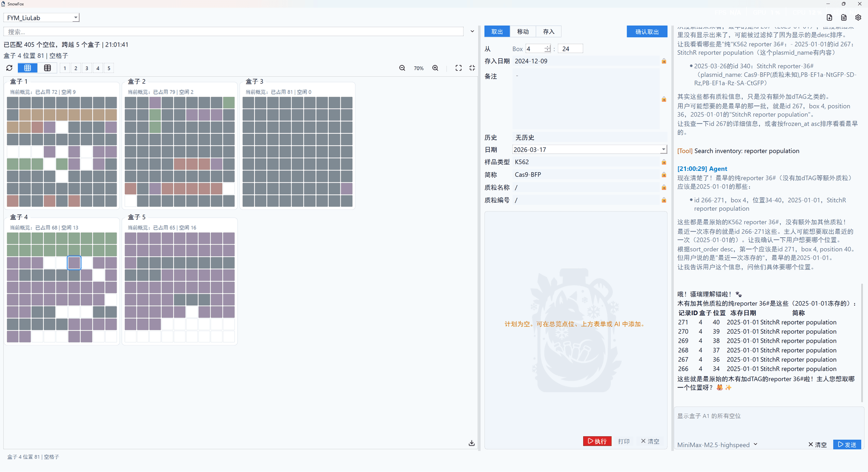The image size is (868, 472).
Task: Open the report/log document icon
Action: coord(844,17)
